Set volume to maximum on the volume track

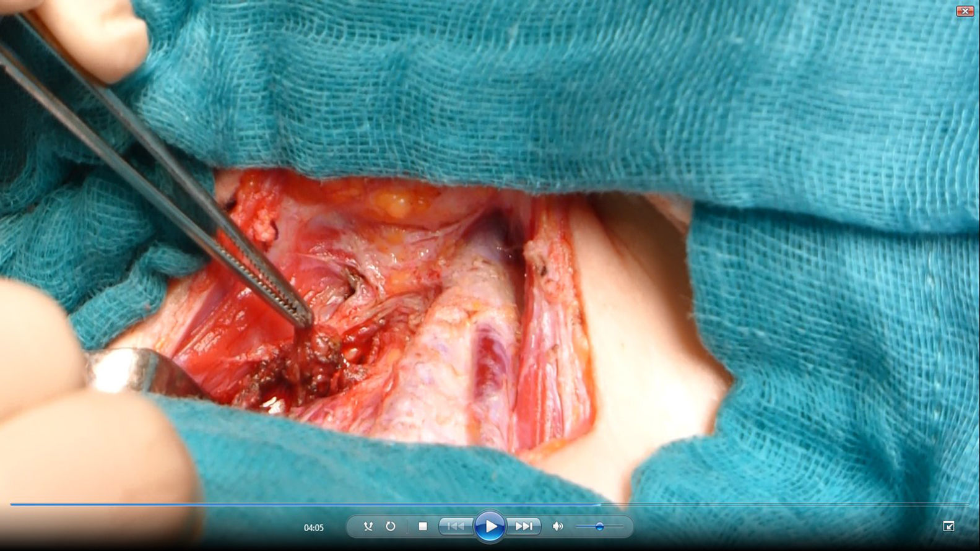click(x=623, y=527)
